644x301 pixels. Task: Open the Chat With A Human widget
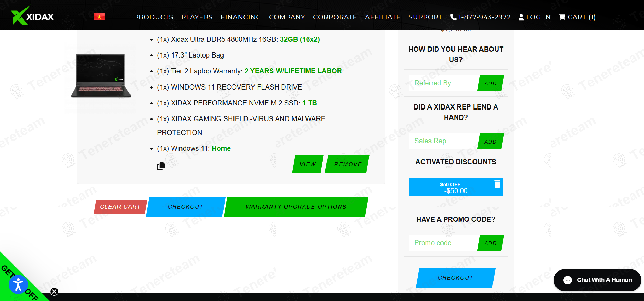[597, 280]
